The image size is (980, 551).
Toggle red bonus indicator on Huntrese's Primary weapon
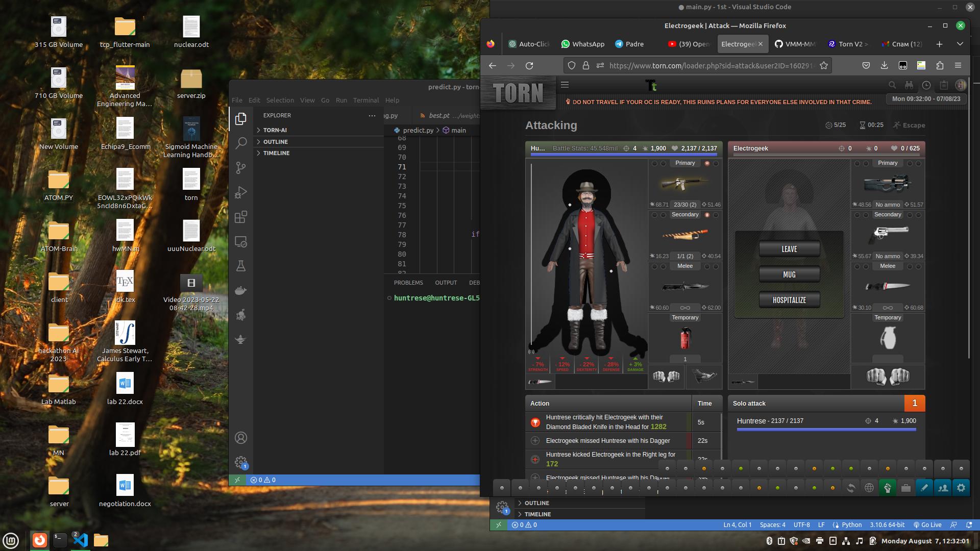tap(707, 163)
